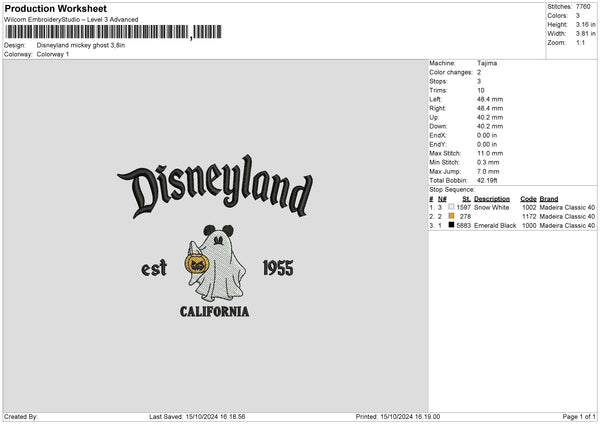Screen dimensions: 600x424
Task: Click the 'Page 1 of 1' footer text
Action: (579, 417)
